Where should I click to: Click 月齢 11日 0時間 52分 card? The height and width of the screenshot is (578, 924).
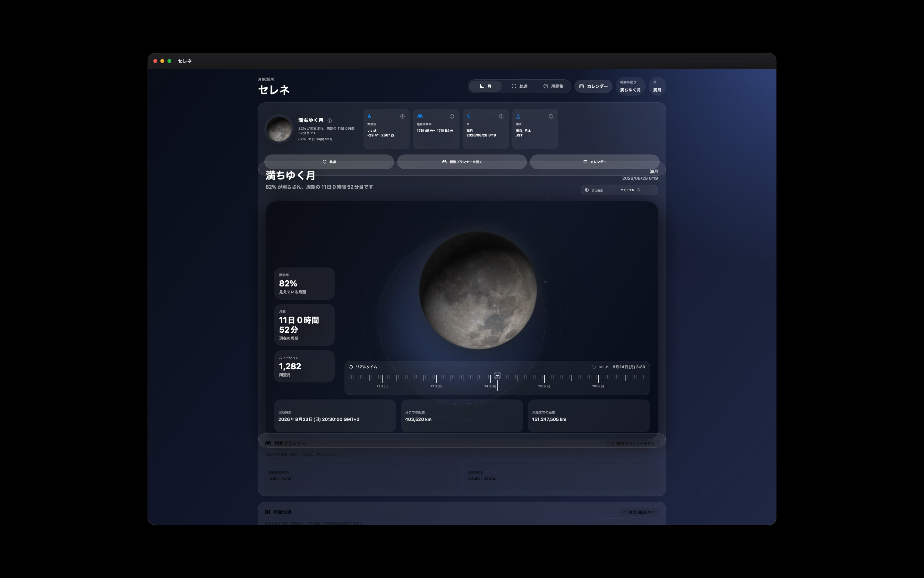tap(304, 325)
